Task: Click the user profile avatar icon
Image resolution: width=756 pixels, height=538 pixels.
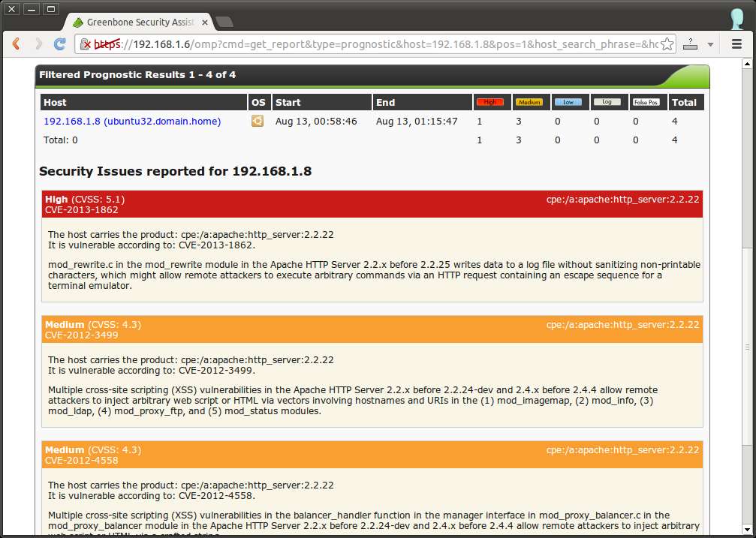Action: [x=736, y=19]
